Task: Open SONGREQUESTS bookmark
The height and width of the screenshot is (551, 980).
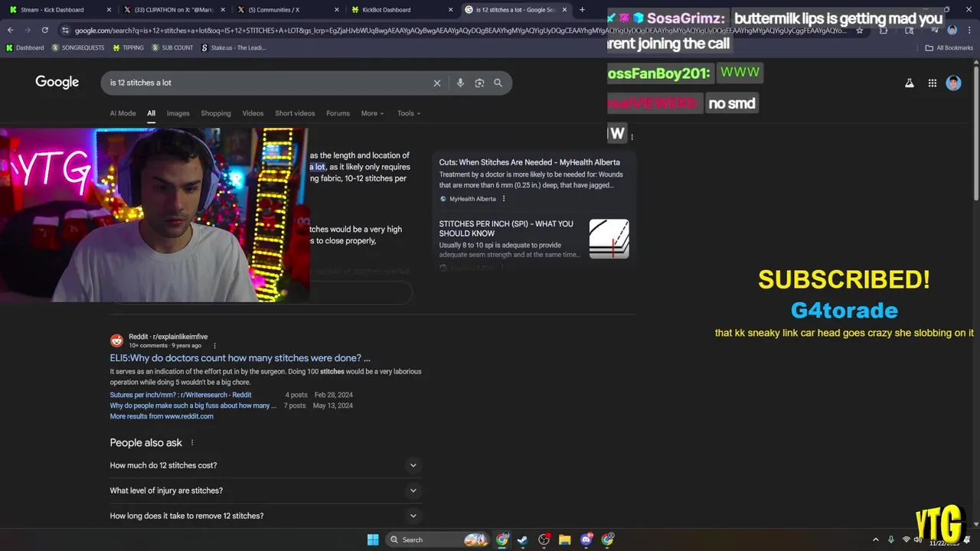Action: point(79,47)
